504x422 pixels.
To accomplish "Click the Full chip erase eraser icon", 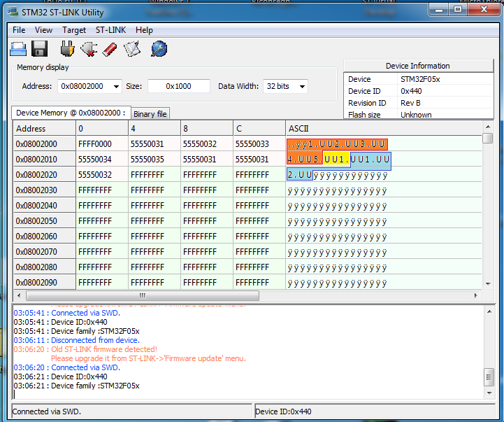I will coord(110,50).
